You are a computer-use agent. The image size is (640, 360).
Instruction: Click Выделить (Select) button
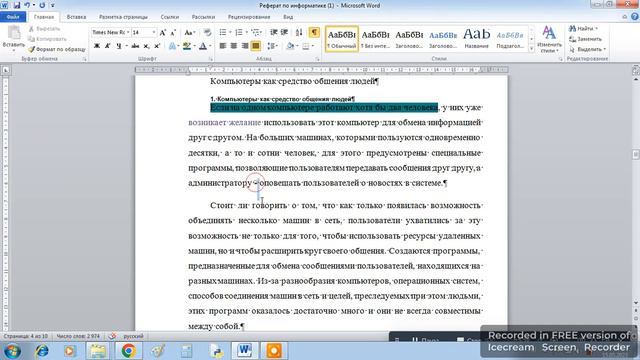point(587,49)
